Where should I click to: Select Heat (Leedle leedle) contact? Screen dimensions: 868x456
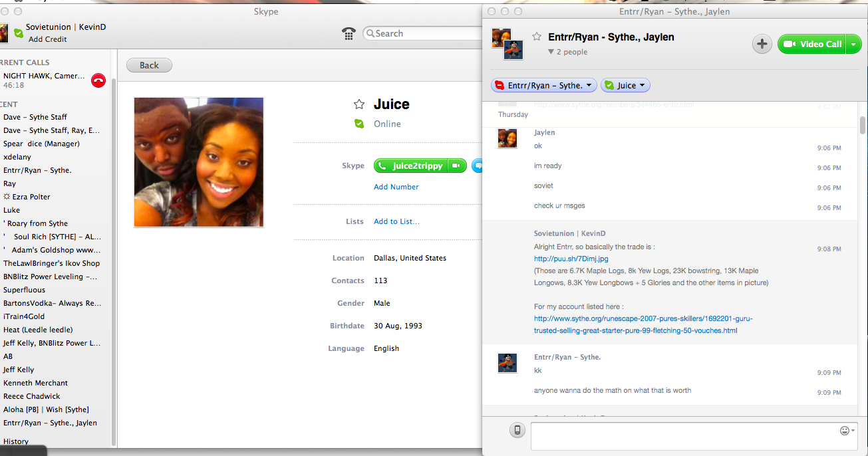coord(38,330)
